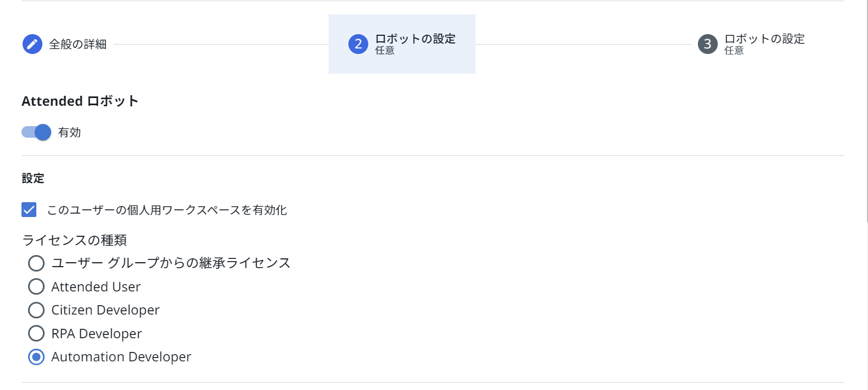Click the step 2 number circle

coord(358,44)
